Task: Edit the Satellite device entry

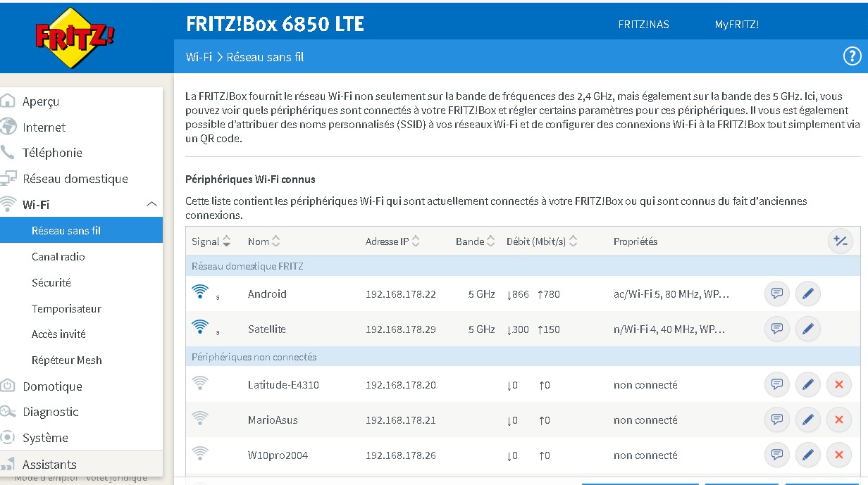Action: coord(808,329)
